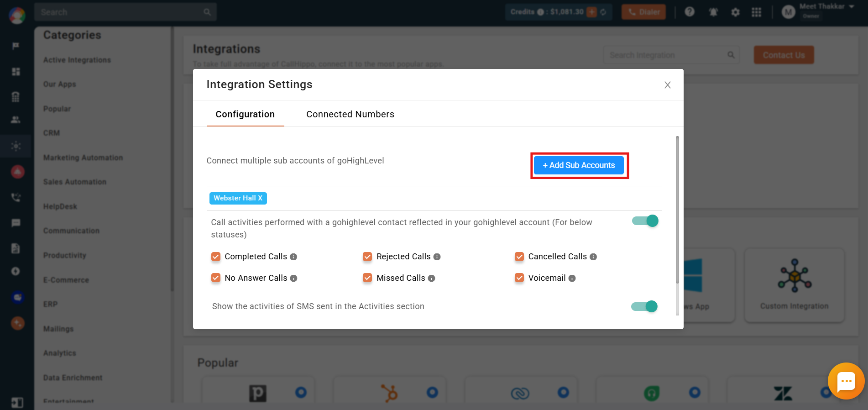The height and width of the screenshot is (410, 868).
Task: Click the add credits plus icon
Action: (591, 12)
